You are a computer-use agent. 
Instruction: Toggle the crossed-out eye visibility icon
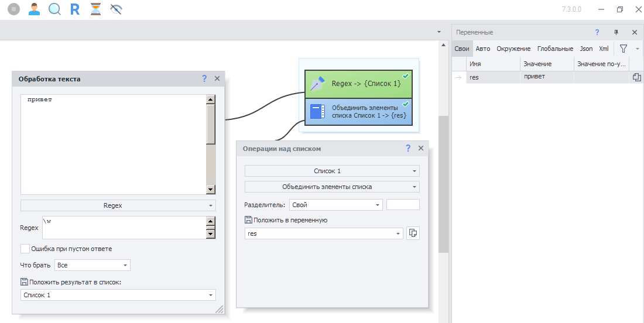point(116,9)
